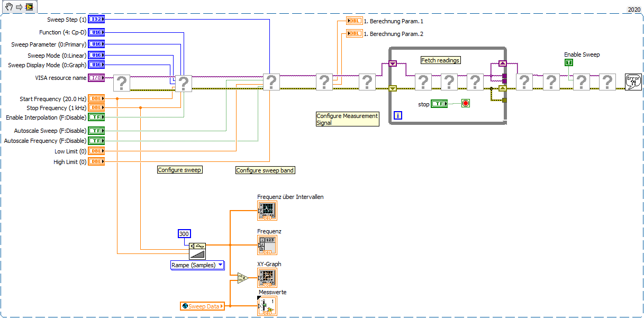The height and width of the screenshot is (318, 644).
Task: Select the 1. Berechnung Param.1 DBL indicator
Action: 354,21
